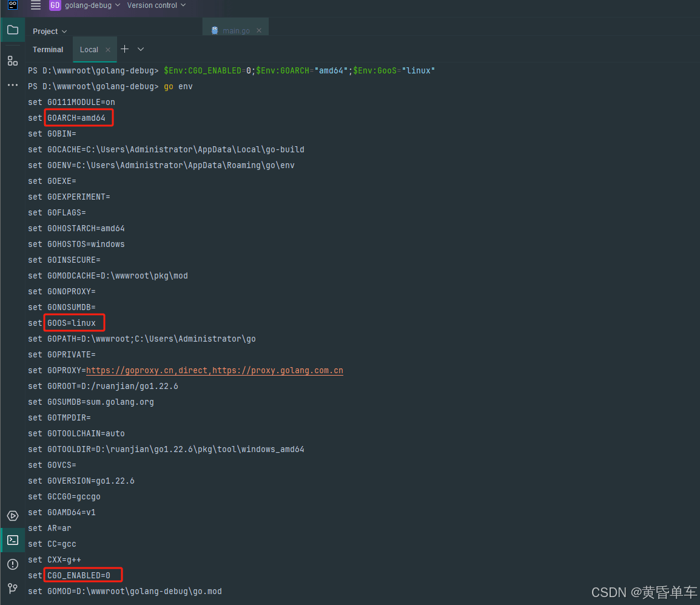This screenshot has height=605, width=700.
Task: Open the Git tool window icon
Action: pyautogui.click(x=13, y=589)
